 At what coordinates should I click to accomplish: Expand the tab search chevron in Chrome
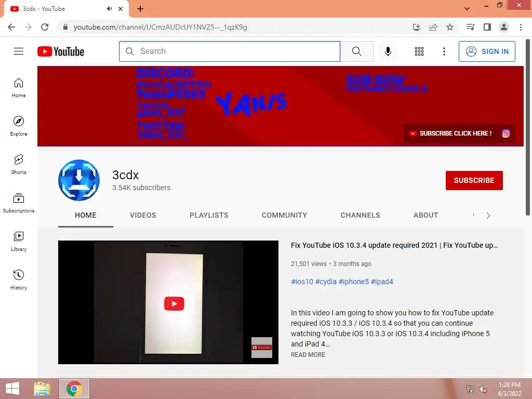point(467,9)
